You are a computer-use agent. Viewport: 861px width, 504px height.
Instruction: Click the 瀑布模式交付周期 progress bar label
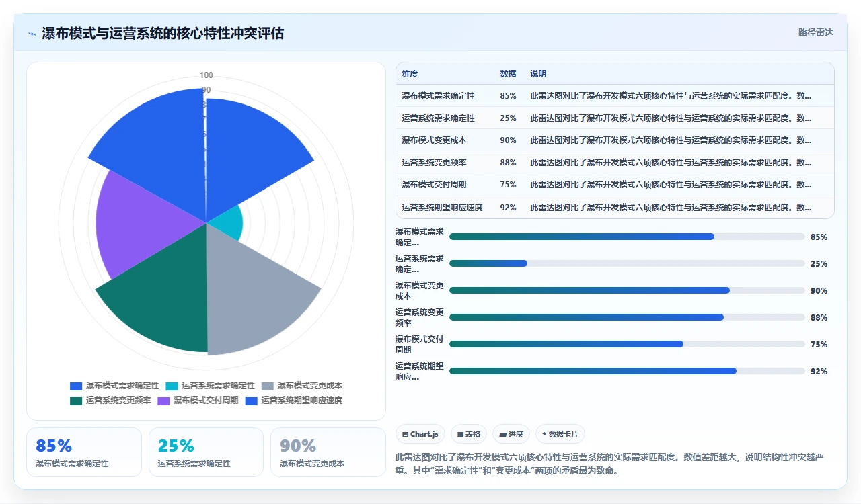coord(419,344)
